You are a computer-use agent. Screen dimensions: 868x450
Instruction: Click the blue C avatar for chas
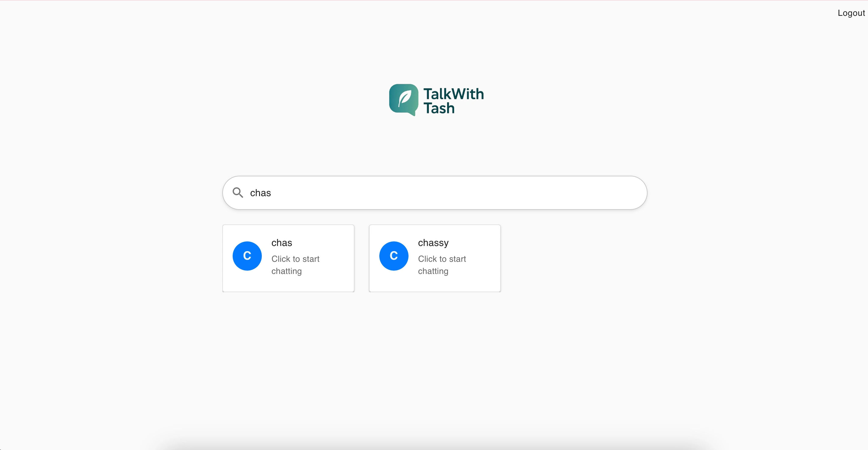(247, 256)
